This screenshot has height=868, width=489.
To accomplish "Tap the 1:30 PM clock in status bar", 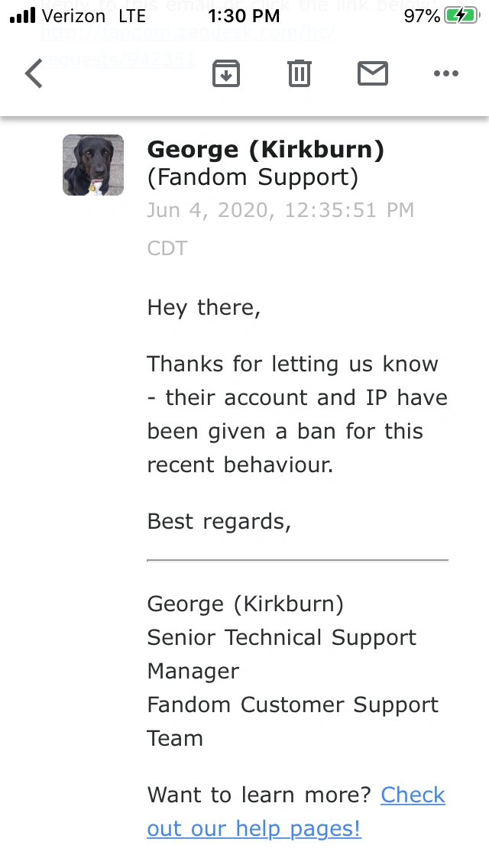I will 244,16.
